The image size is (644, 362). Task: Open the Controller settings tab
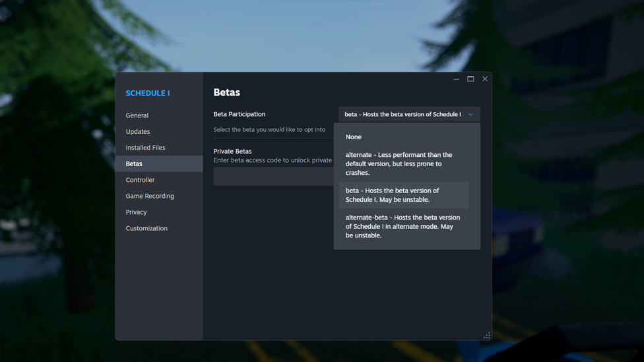click(159, 180)
